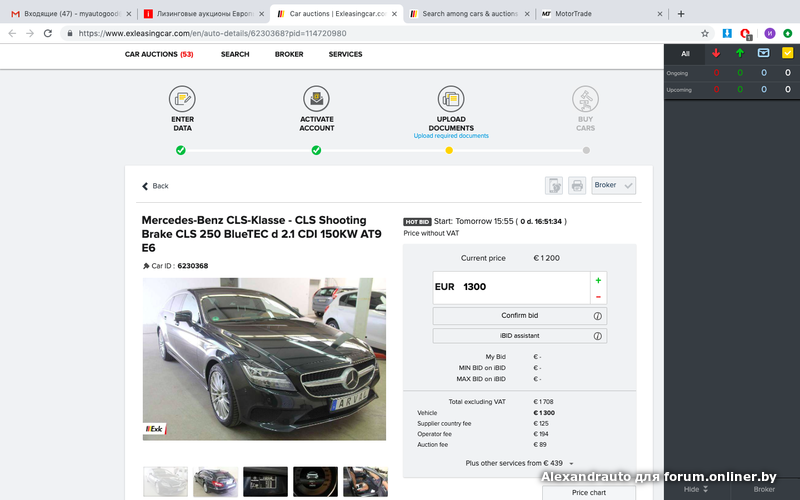Edit the EUR 1300 bid amount field
This screenshot has width=800, height=500.
(x=511, y=287)
